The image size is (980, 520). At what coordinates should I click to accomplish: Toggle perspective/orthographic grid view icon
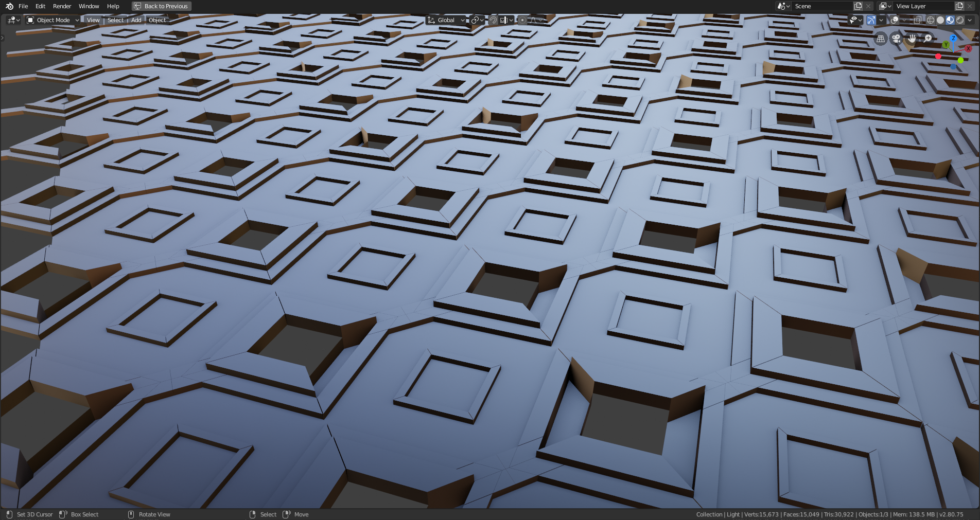[881, 39]
